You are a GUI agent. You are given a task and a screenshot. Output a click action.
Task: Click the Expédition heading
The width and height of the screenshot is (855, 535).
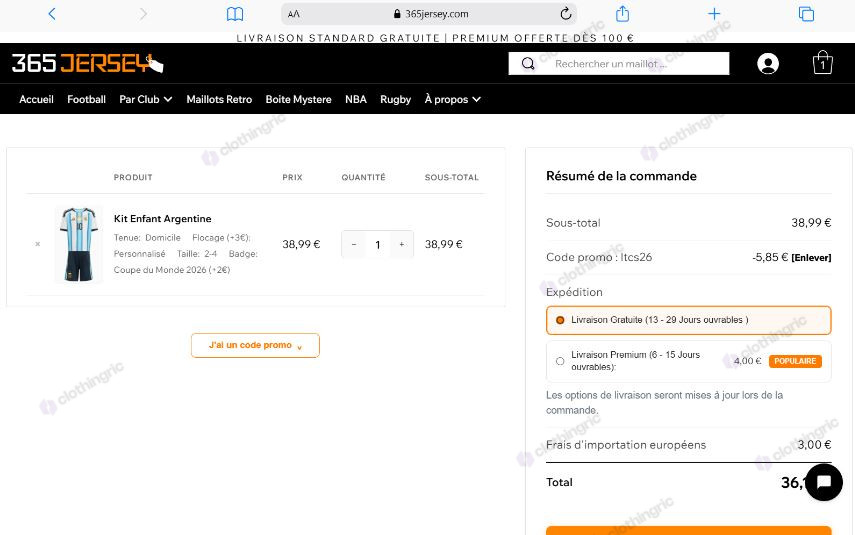point(574,292)
